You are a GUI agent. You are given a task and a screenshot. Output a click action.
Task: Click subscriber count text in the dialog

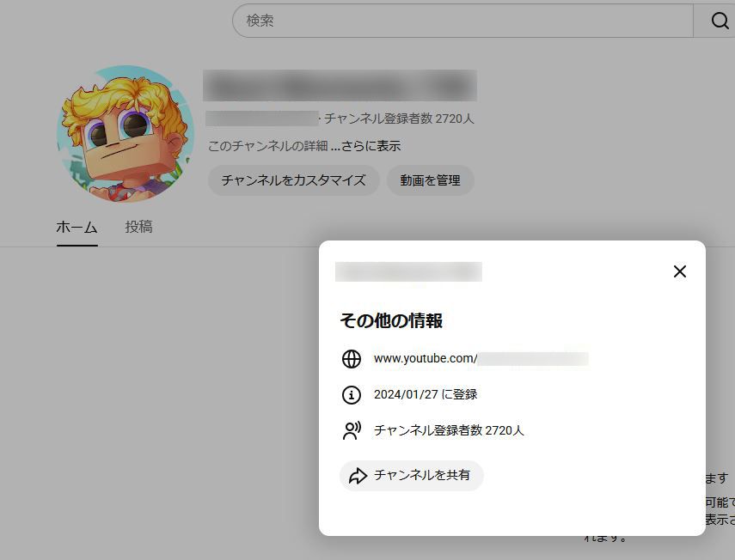click(x=448, y=431)
